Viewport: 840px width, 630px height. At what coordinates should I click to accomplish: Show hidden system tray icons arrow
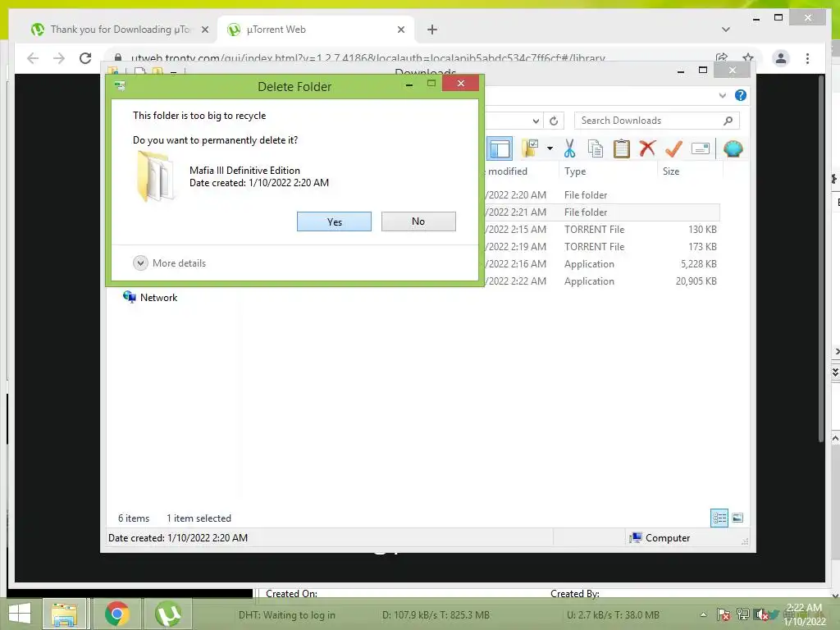coord(703,615)
